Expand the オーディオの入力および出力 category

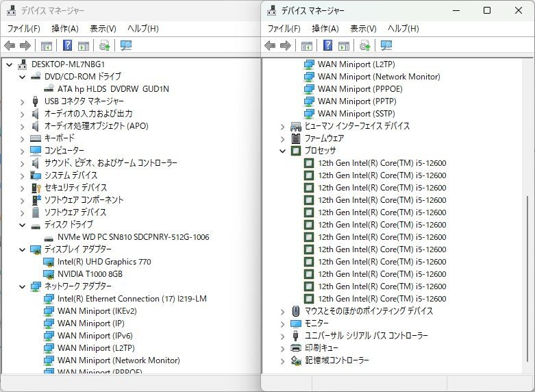coord(23,114)
